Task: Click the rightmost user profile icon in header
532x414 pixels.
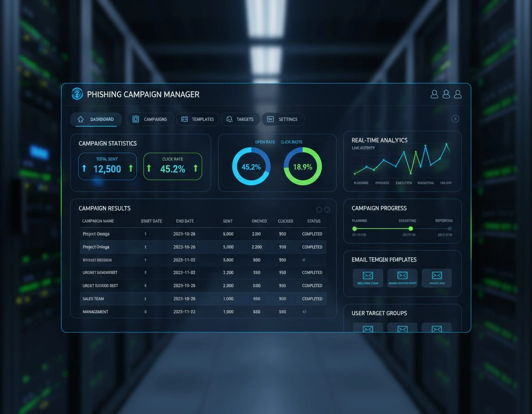Action: (458, 94)
